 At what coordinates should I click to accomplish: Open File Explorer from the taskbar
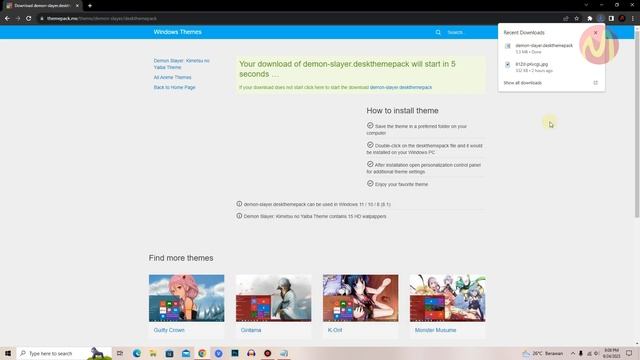(x=153, y=353)
